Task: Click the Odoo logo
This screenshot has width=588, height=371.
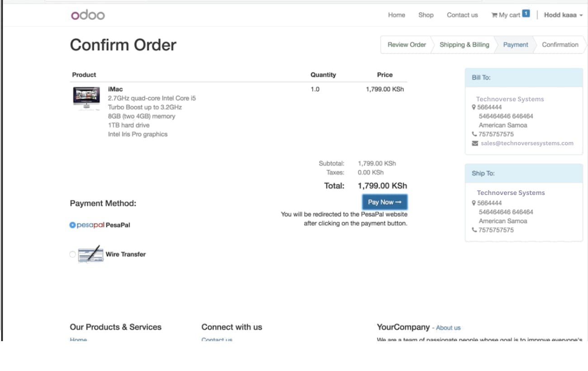Action: tap(88, 15)
